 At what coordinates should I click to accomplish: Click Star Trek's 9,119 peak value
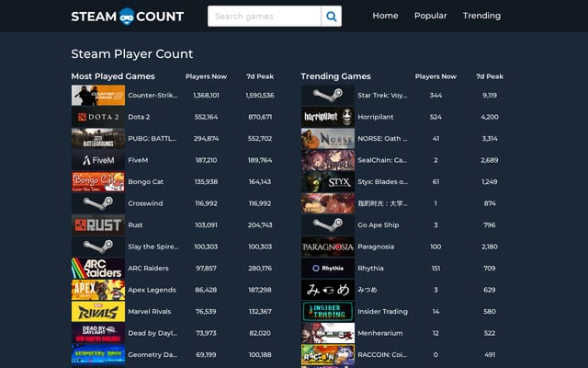(490, 96)
